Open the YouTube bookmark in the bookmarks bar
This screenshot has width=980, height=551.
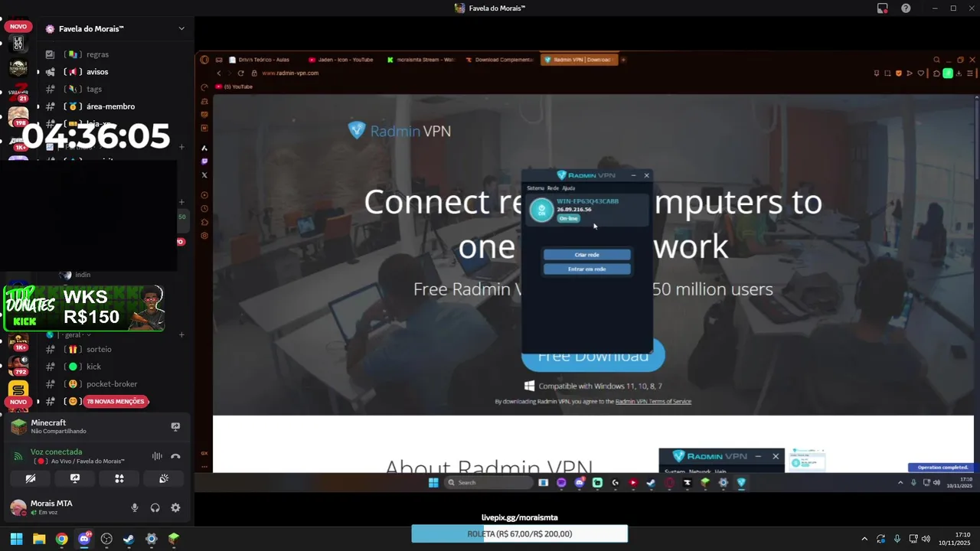tap(235, 87)
